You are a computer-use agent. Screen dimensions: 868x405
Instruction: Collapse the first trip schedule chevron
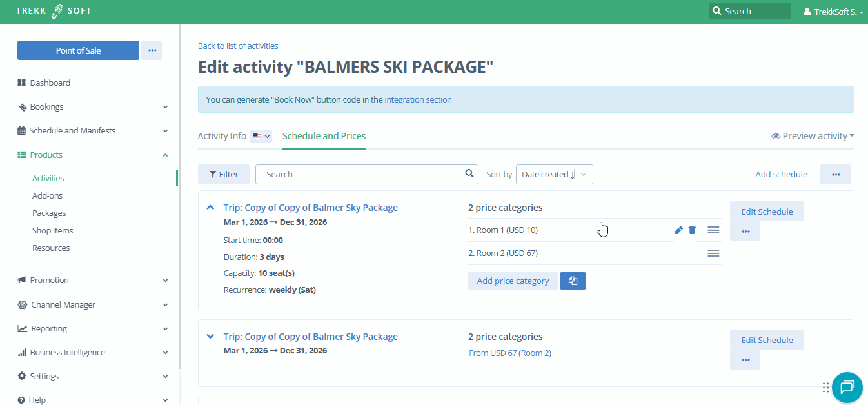(x=210, y=208)
